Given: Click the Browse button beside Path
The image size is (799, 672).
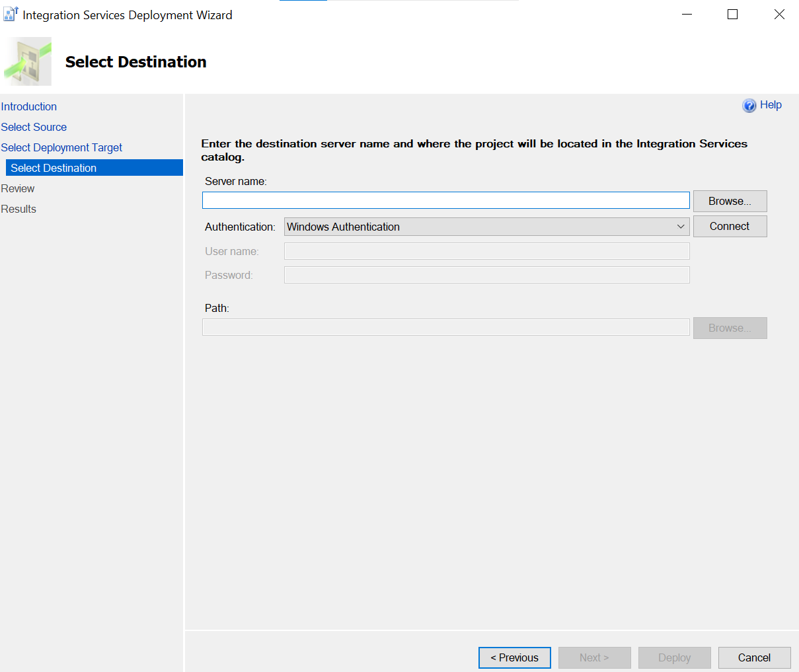Looking at the screenshot, I should (x=730, y=328).
